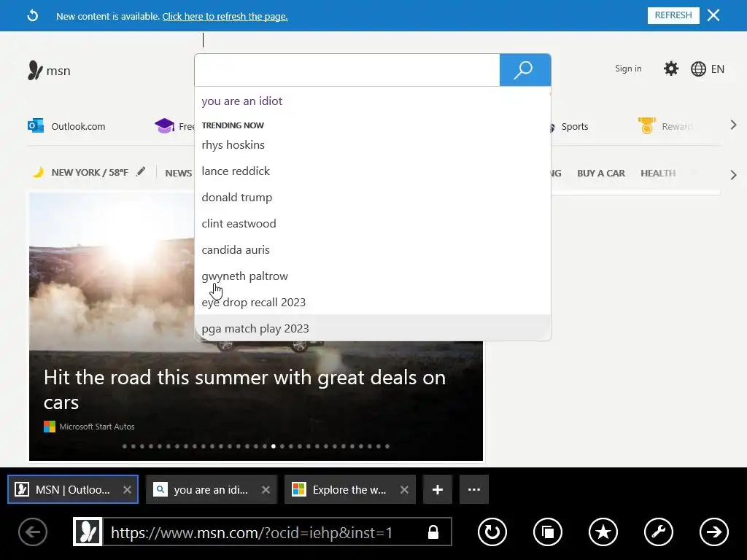This screenshot has width=747, height=560.
Task: Select the last carousel slide dot
Action: 387,446
